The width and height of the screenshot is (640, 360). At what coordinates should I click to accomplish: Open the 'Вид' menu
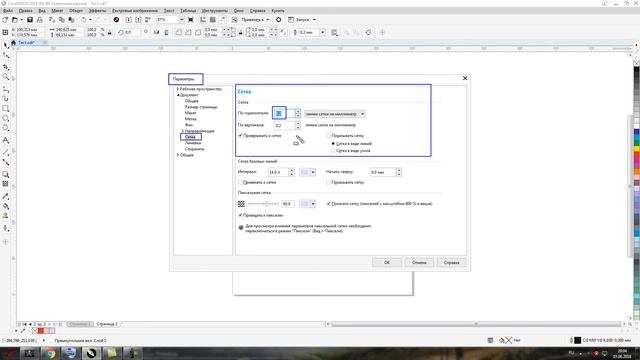42,11
